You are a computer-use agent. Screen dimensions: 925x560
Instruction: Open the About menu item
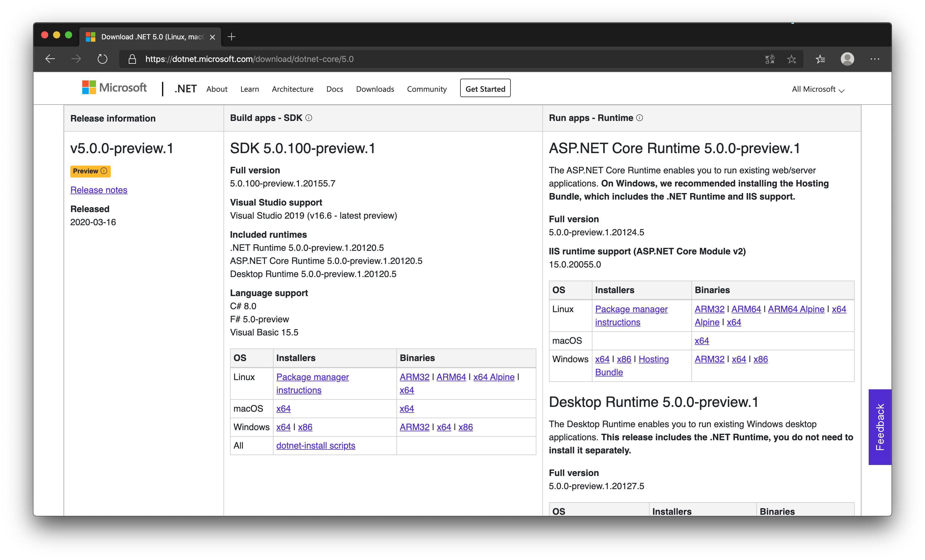[x=217, y=89]
